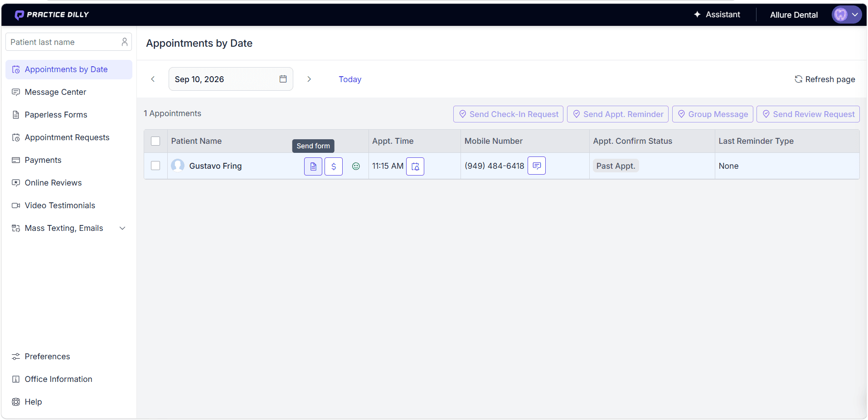
Task: Click the 1 Appointments count label
Action: tap(172, 113)
